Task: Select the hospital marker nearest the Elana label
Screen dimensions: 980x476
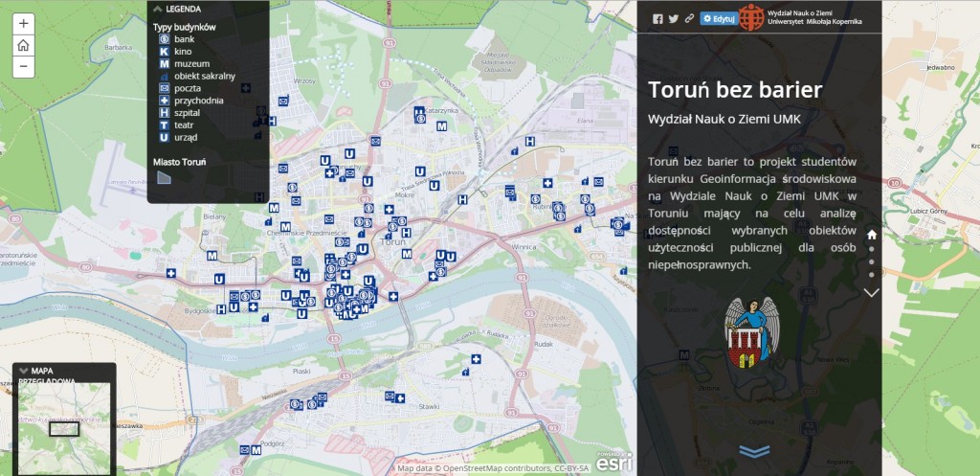Action: [530, 142]
